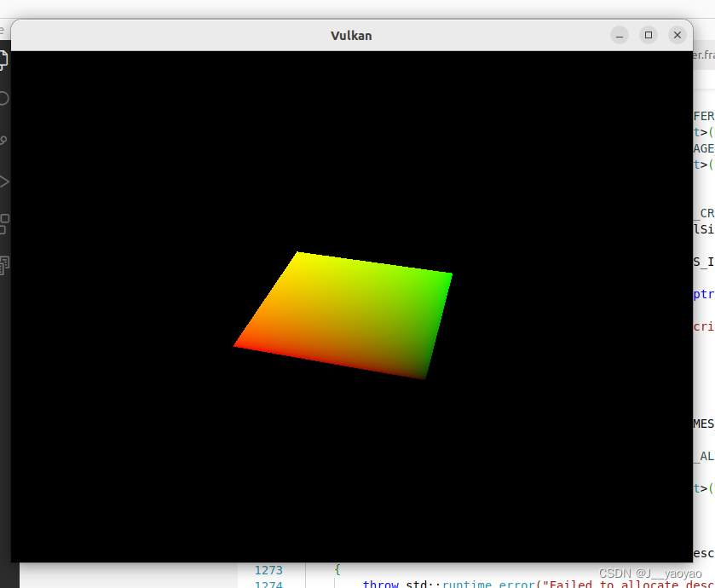The height and width of the screenshot is (588, 715).
Task: Click the ptr token in the right code column
Action: point(703,293)
